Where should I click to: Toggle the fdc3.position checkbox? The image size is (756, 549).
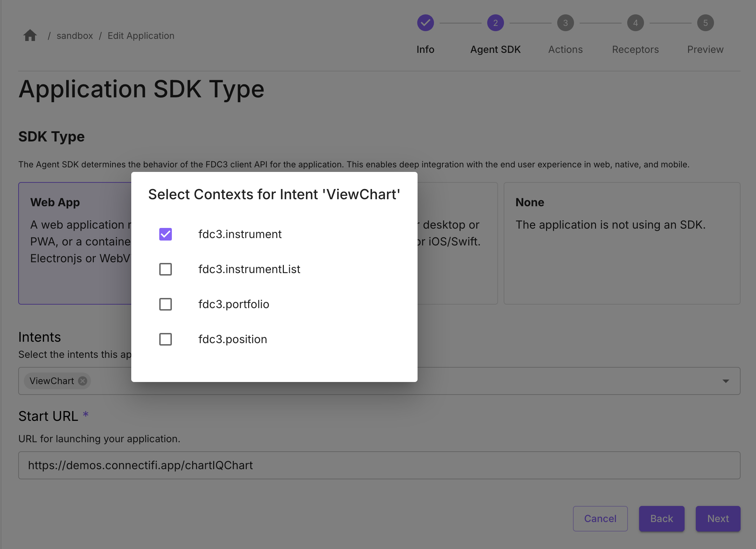tap(166, 339)
